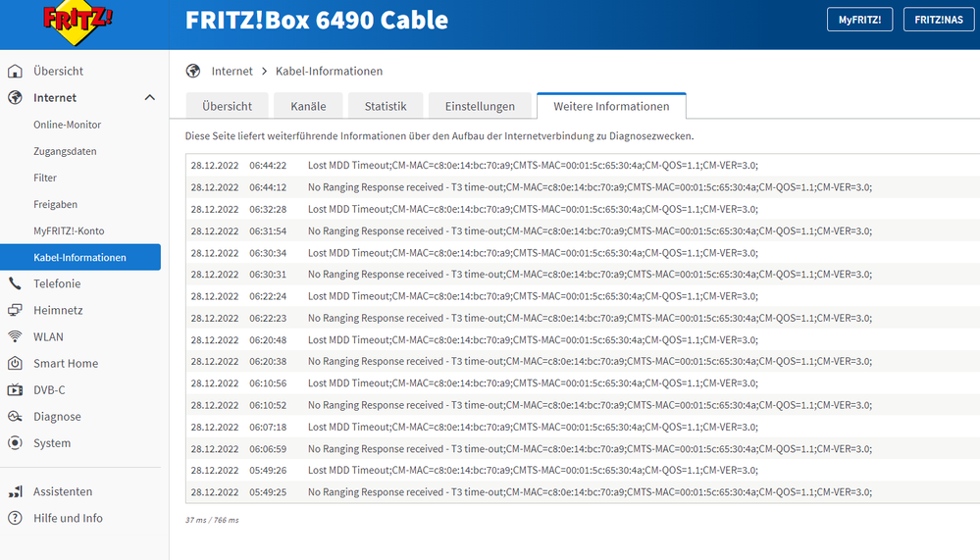
Task: Click the Heimnetz network icon
Action: tap(15, 310)
